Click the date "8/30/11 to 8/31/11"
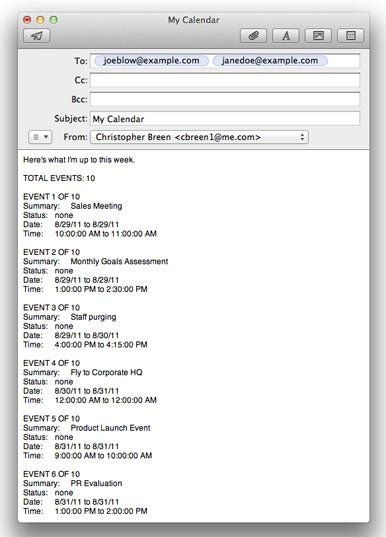The height and width of the screenshot is (537, 386). [x=87, y=391]
